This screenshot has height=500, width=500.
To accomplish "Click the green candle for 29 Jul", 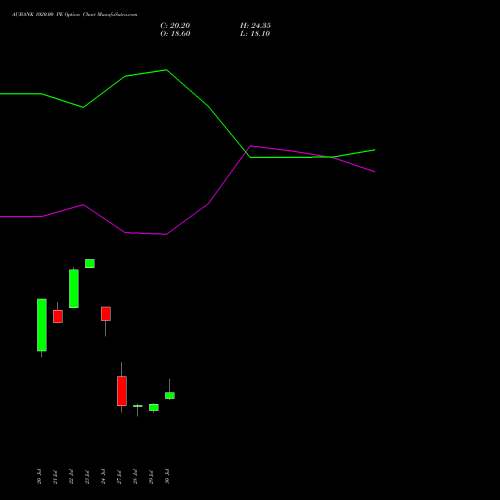I will pyautogui.click(x=154, y=407).
